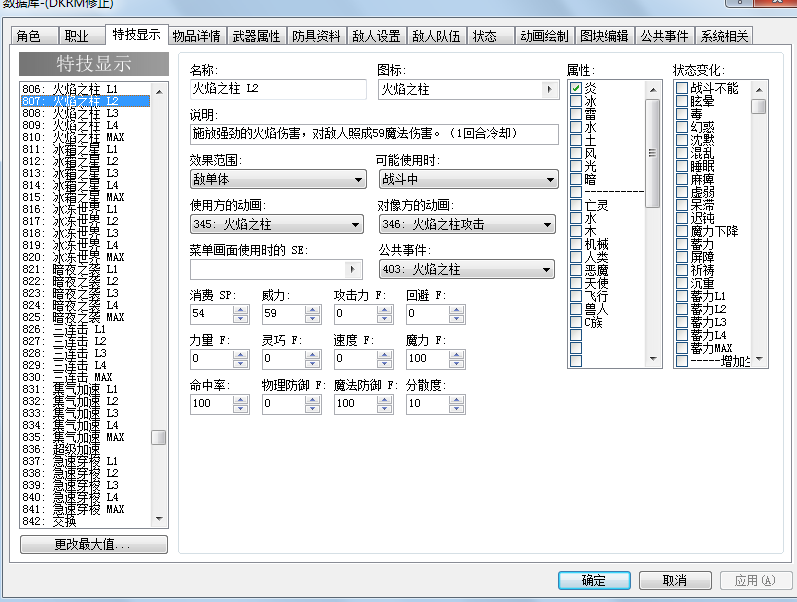
Task: Click the 取消 button
Action: [x=675, y=580]
